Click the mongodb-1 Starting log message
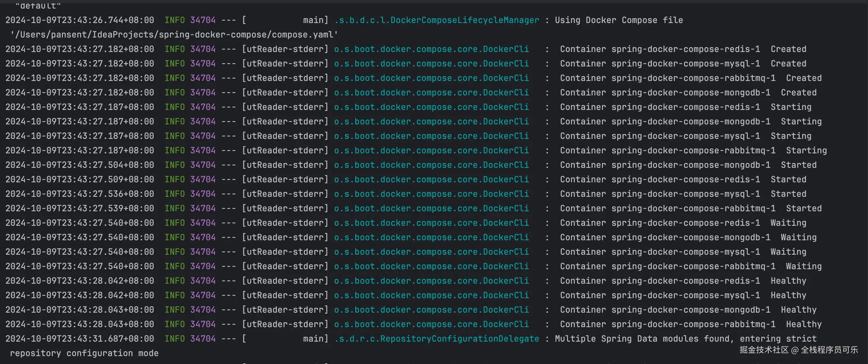The width and height of the screenshot is (868, 364). [691, 121]
